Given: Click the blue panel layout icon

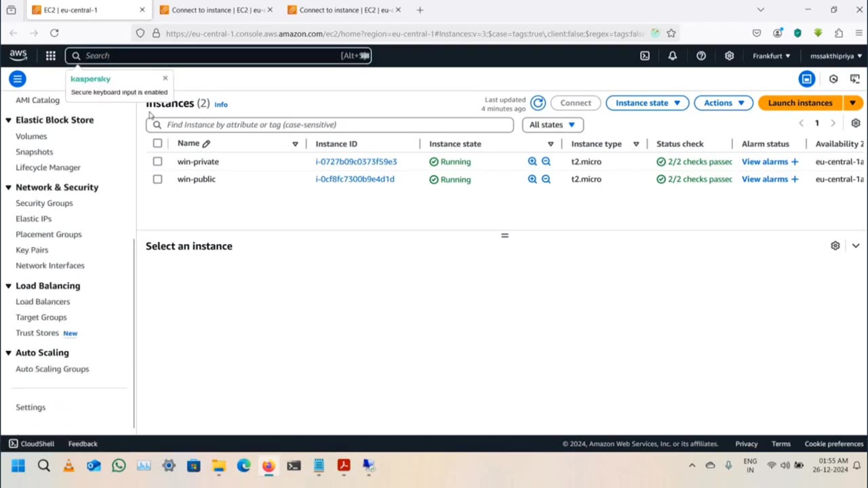Looking at the screenshot, I should coord(806,79).
